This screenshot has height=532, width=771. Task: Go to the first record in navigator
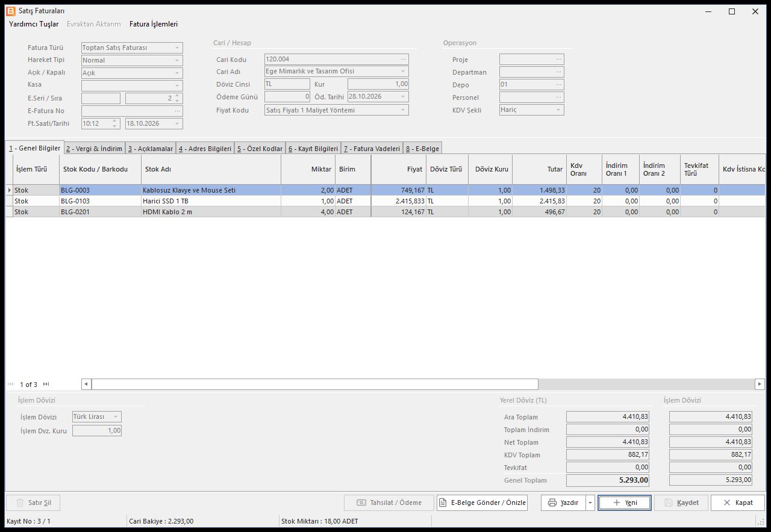click(11, 384)
